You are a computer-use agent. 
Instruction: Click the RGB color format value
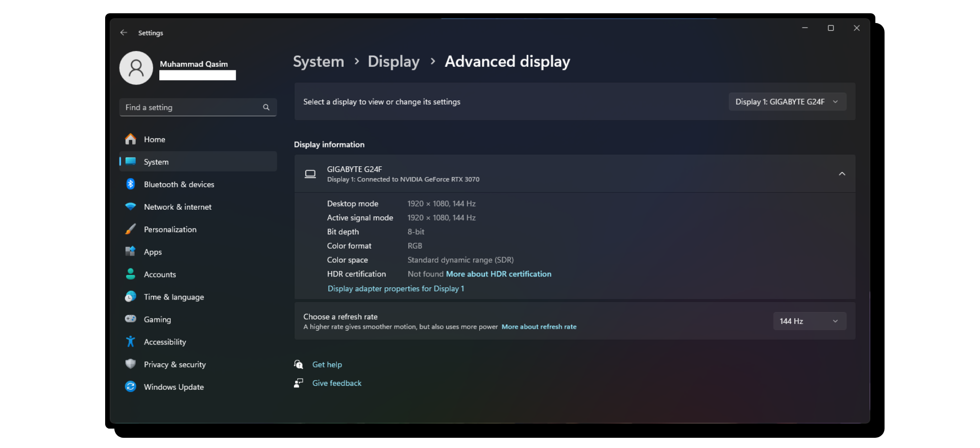[x=415, y=246]
